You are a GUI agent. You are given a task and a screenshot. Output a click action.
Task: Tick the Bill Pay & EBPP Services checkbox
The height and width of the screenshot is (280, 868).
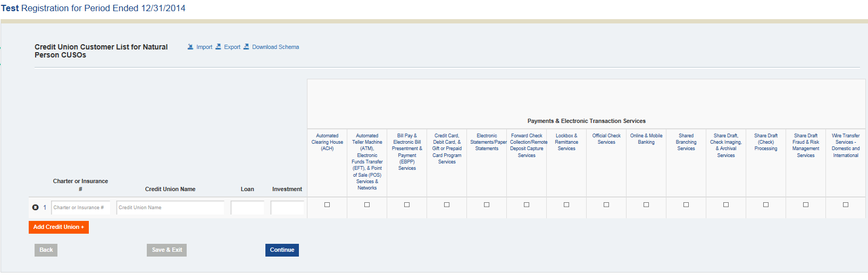pos(407,205)
